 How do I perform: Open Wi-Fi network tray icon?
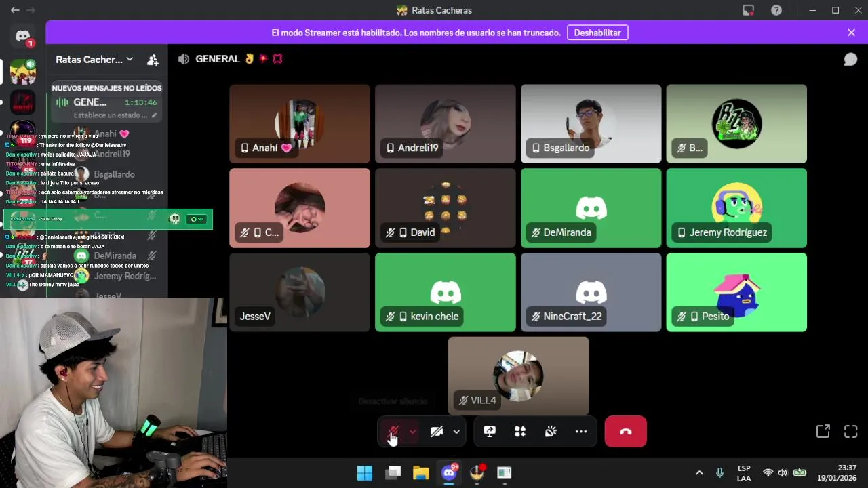pos(768,472)
